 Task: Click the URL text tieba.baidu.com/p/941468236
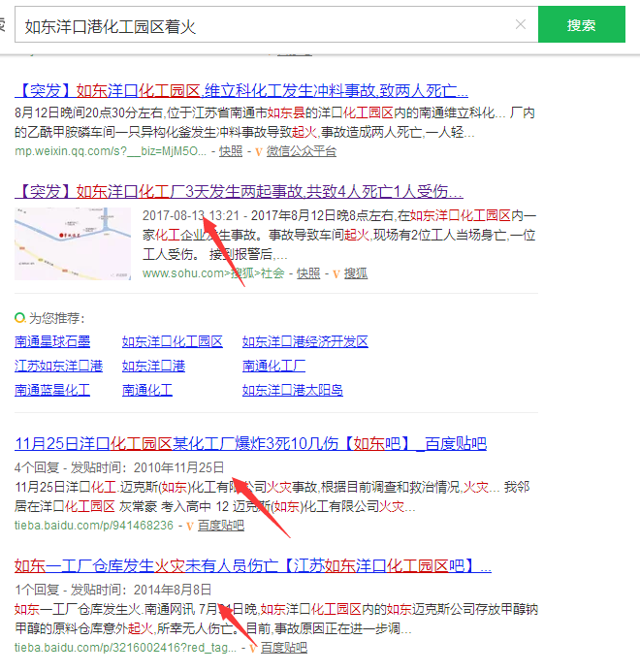pyautogui.click(x=94, y=526)
